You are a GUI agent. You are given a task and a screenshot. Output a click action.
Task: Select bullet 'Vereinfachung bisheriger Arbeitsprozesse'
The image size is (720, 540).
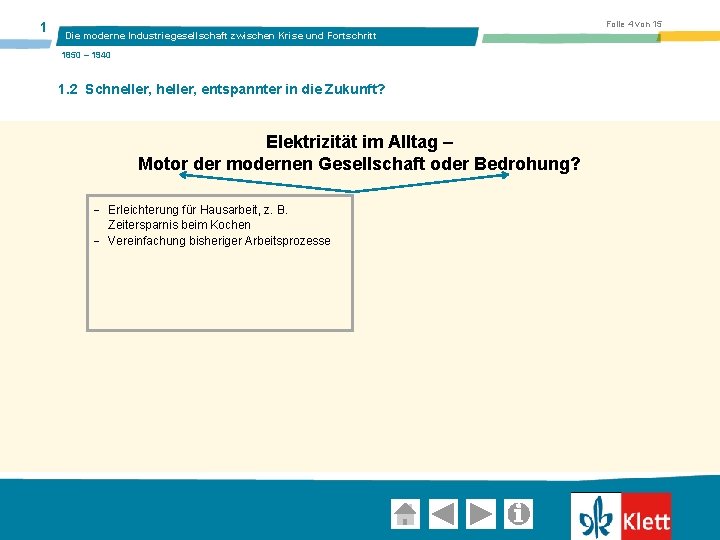(x=219, y=241)
